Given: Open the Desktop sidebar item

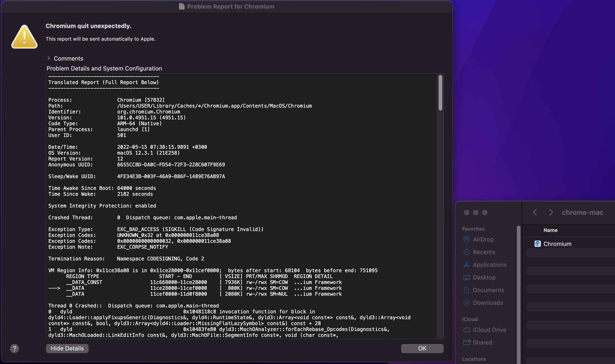Looking at the screenshot, I should pyautogui.click(x=484, y=277).
